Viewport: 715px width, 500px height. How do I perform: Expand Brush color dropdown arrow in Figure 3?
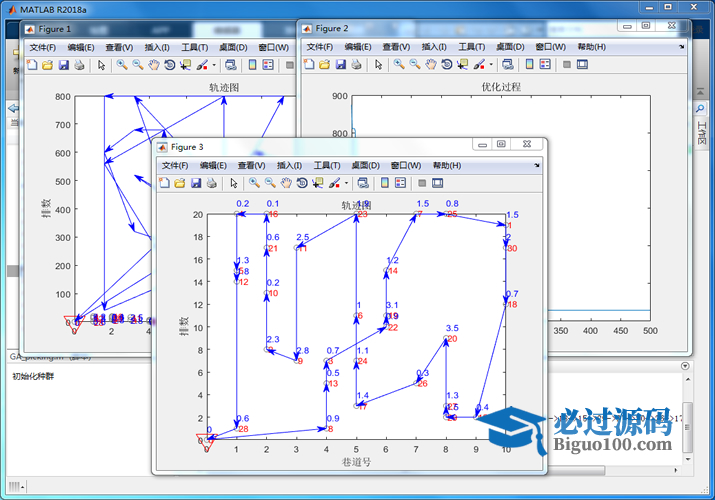(x=346, y=183)
